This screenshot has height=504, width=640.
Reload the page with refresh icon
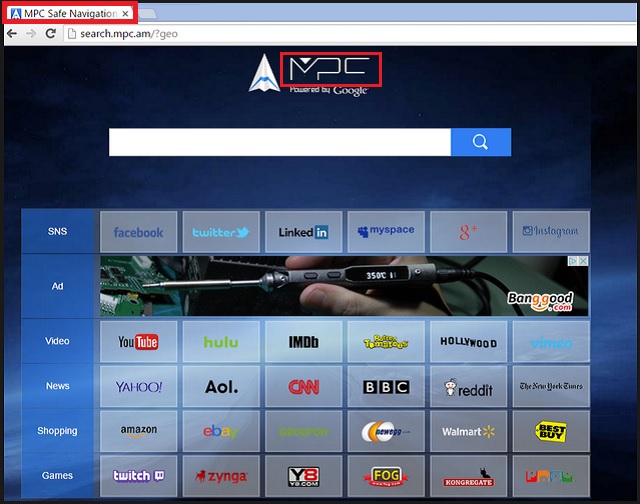coord(51,33)
